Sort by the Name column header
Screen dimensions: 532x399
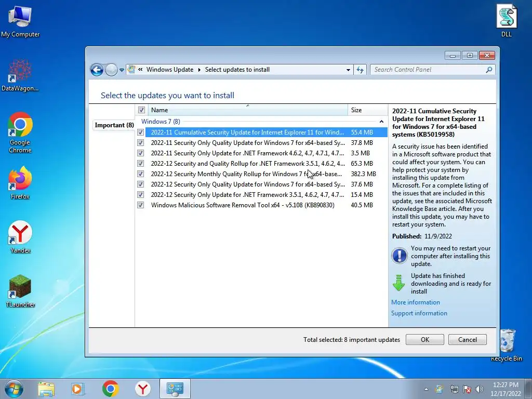tap(248, 110)
